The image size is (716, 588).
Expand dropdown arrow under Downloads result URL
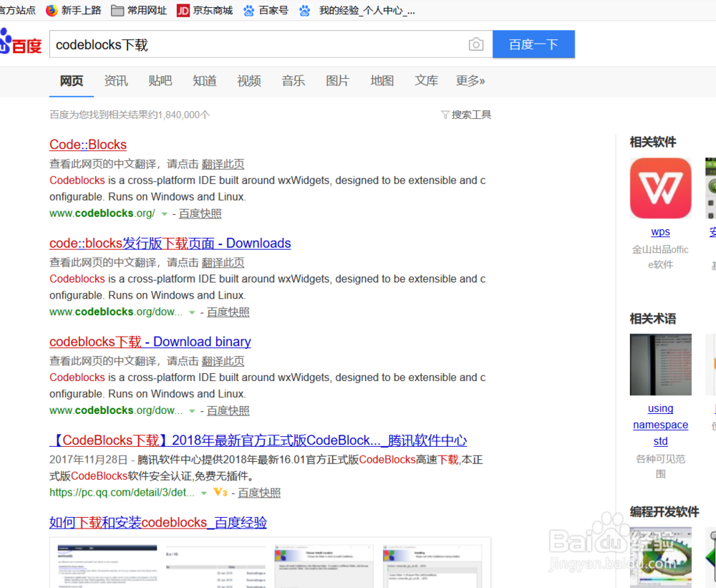tap(192, 312)
